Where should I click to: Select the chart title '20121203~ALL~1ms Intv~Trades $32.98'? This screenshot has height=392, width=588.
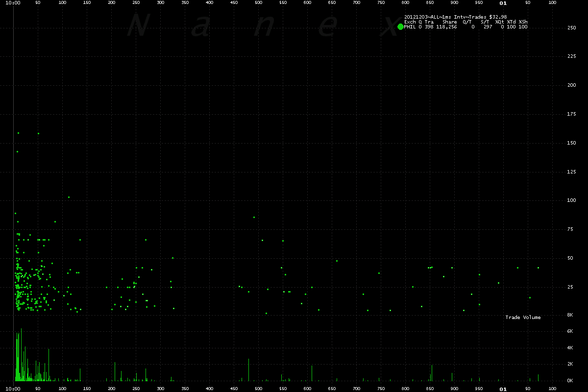(x=455, y=17)
